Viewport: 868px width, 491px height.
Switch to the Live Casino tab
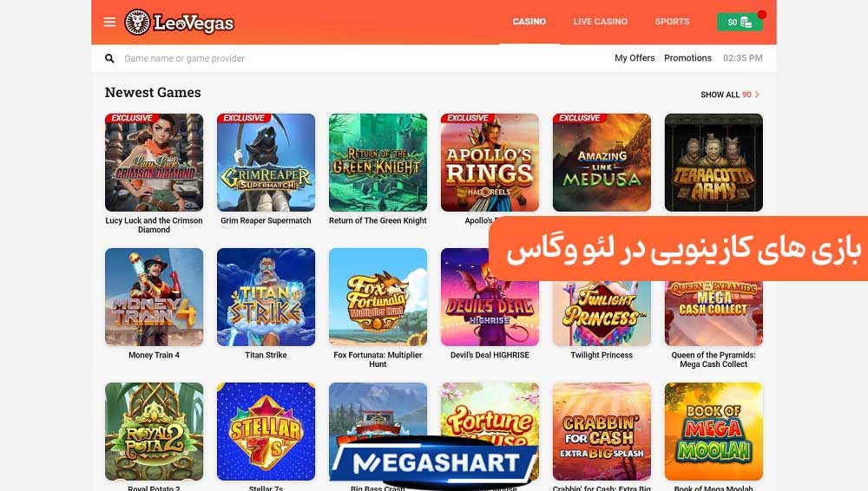[x=600, y=22]
